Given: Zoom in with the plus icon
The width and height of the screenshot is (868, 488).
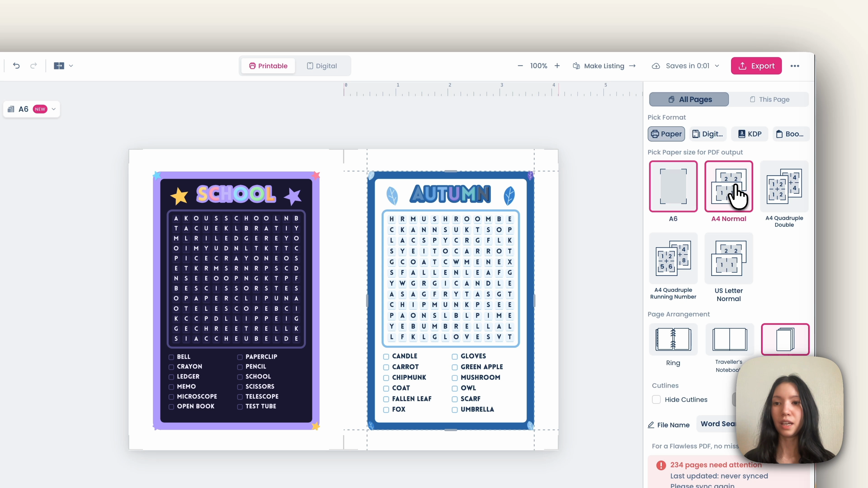Looking at the screenshot, I should [557, 66].
